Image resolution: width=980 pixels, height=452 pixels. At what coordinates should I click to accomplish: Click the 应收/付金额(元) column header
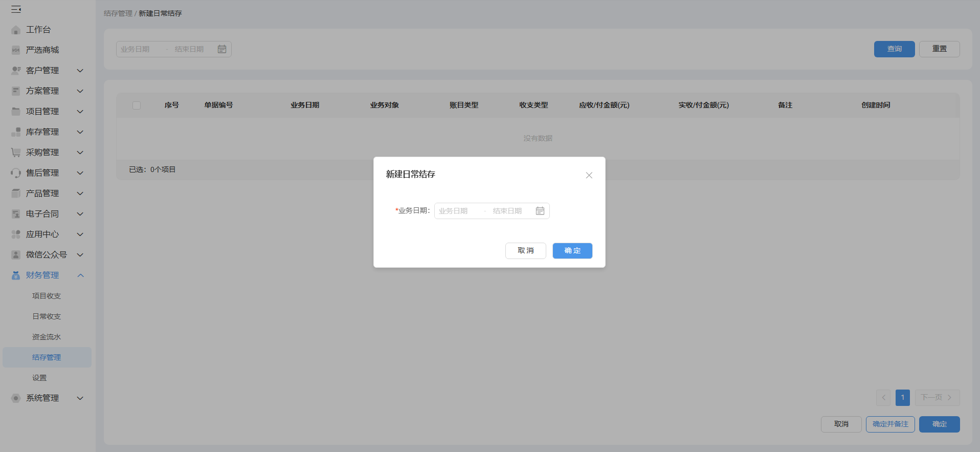click(x=604, y=105)
